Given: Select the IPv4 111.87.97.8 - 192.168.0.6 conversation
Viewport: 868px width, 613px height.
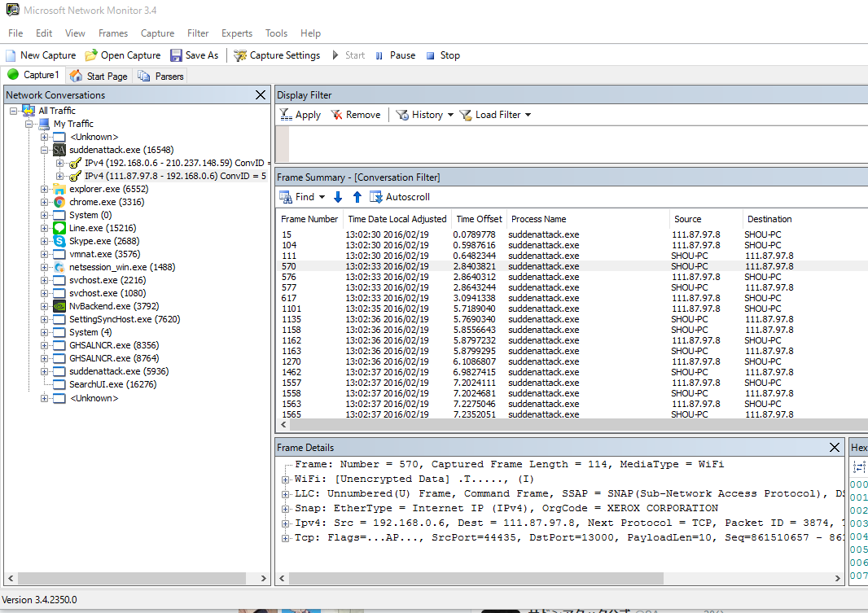Looking at the screenshot, I should [175, 176].
